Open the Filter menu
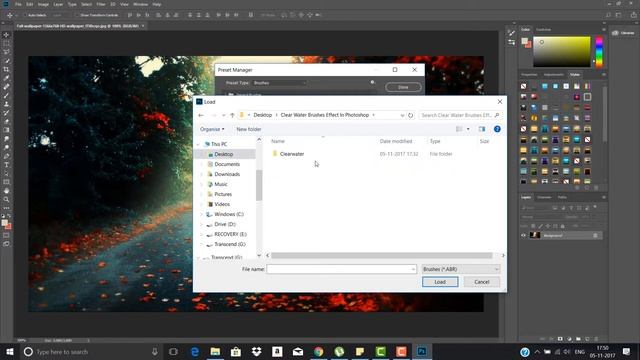 tap(101, 4)
